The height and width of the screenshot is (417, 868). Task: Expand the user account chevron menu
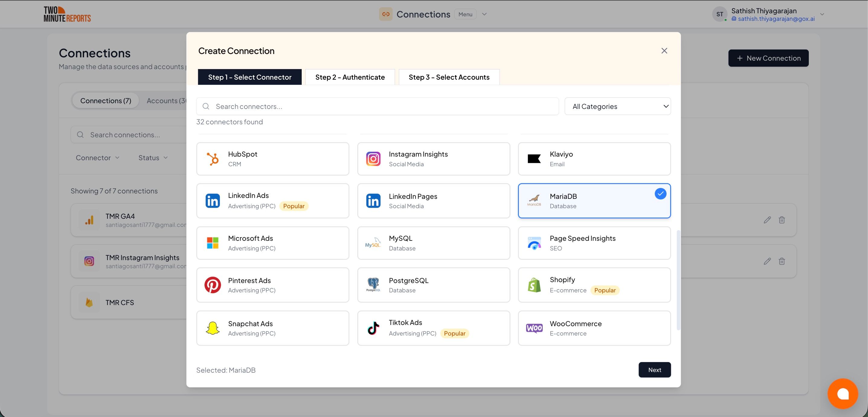822,14
